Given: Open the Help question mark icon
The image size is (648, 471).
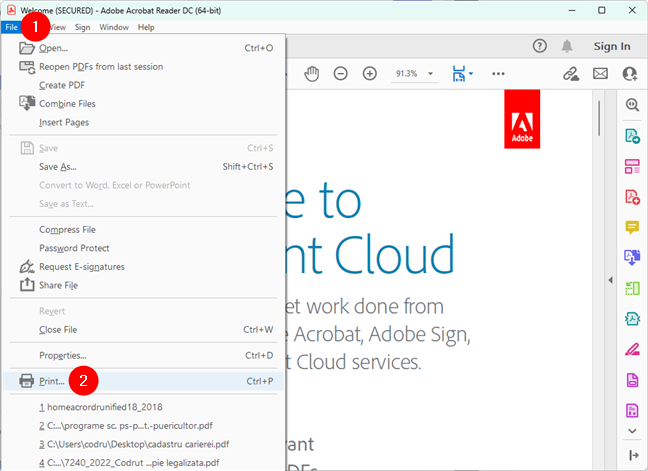Looking at the screenshot, I should click(x=540, y=46).
